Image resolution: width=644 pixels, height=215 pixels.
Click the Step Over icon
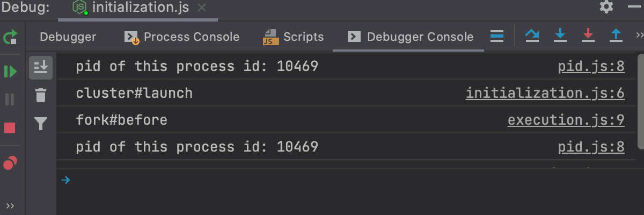[532, 36]
